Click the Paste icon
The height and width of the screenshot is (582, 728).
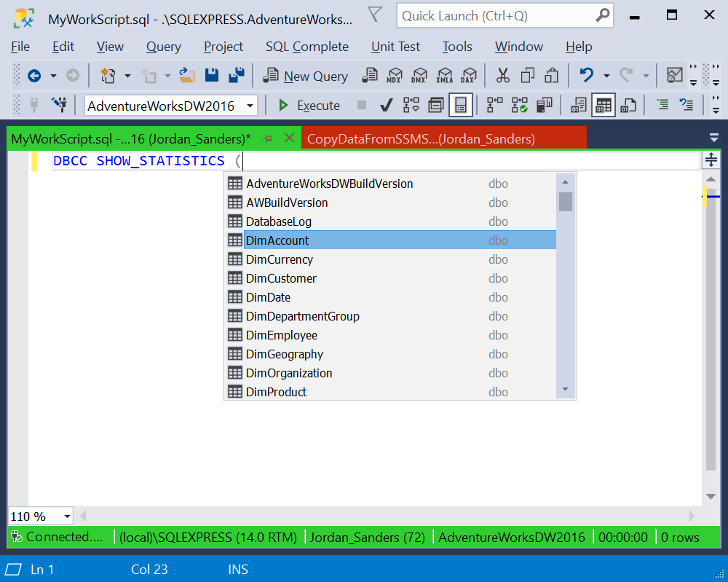[552, 75]
